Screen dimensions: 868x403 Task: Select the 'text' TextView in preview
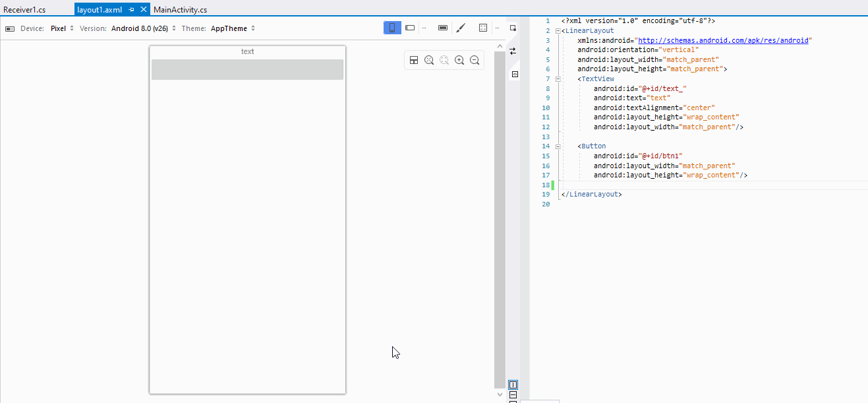[247, 51]
